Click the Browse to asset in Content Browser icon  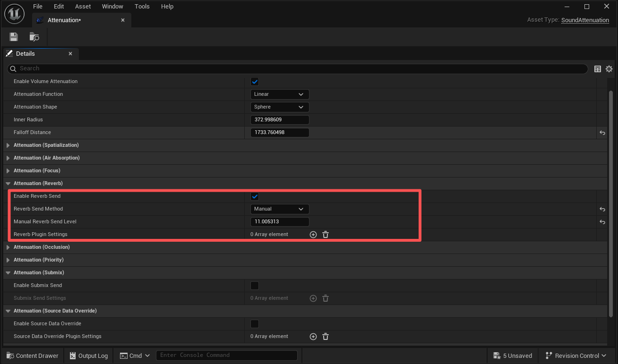34,37
